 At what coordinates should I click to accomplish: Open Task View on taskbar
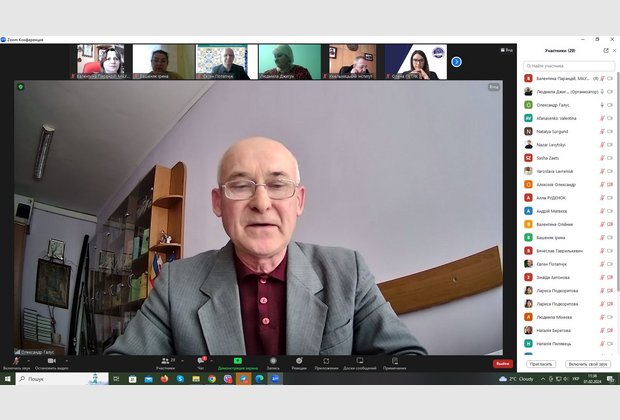click(116, 379)
